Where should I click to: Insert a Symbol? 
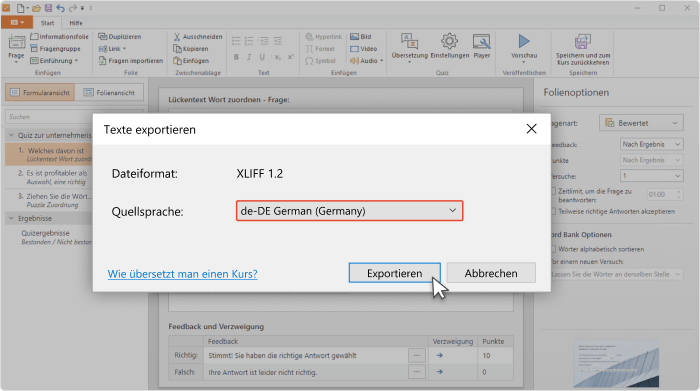click(x=320, y=61)
